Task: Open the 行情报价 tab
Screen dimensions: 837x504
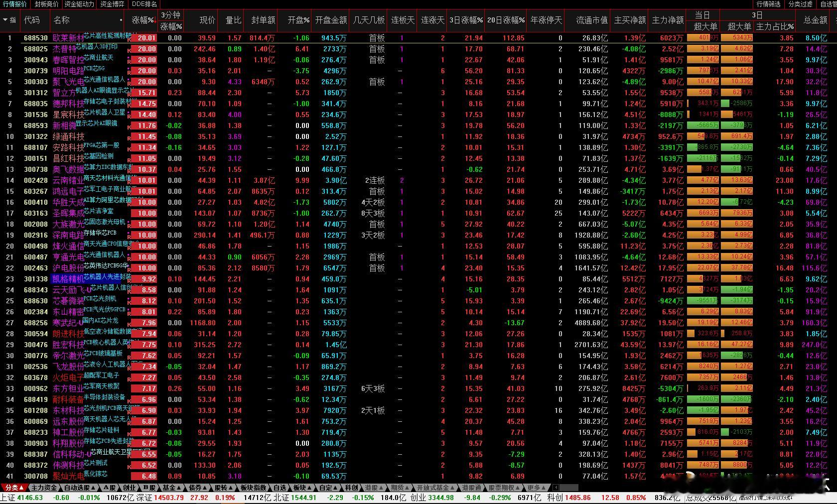Action: [x=15, y=4]
